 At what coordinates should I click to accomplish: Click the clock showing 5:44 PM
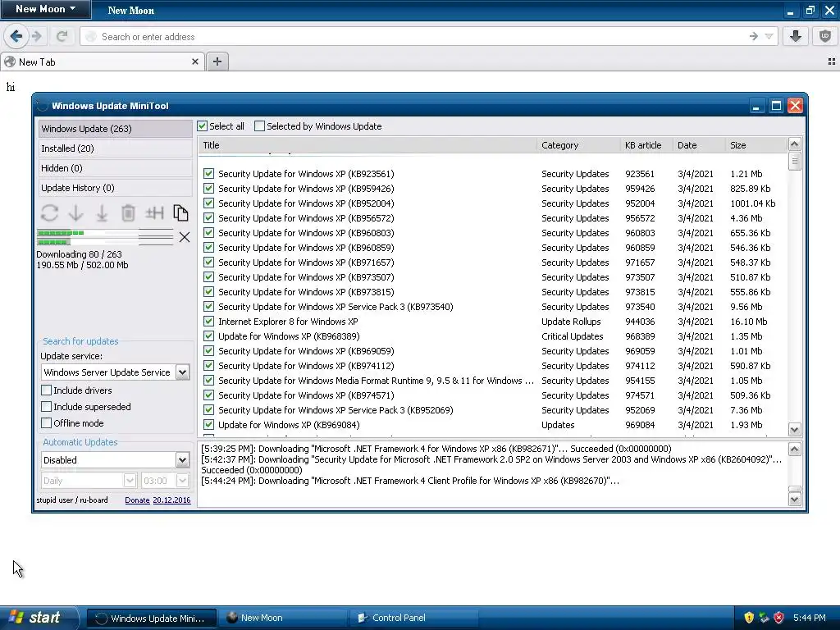tap(810, 618)
